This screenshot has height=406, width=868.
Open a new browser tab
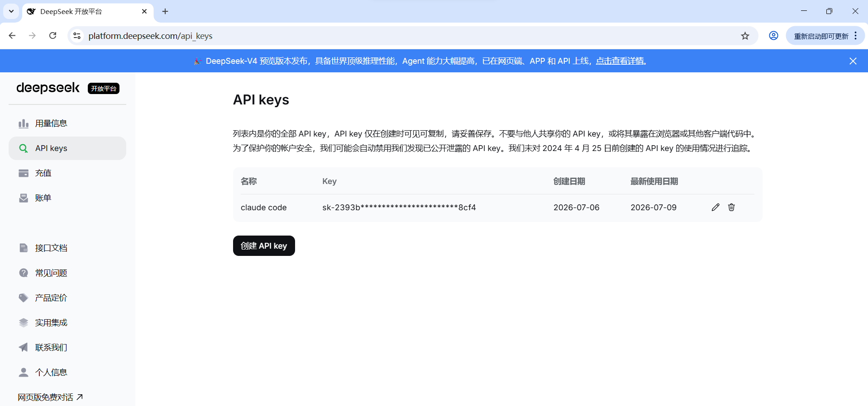165,11
